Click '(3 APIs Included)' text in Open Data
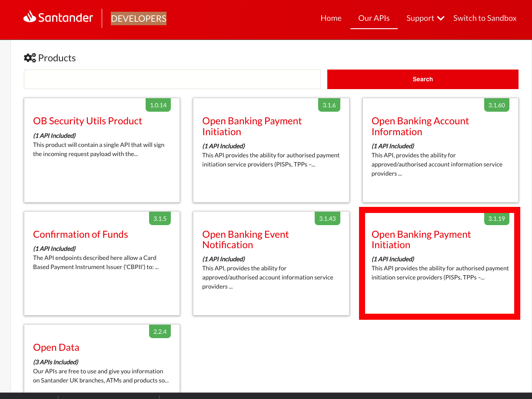Viewport: 532px width, 399px height. (x=56, y=362)
